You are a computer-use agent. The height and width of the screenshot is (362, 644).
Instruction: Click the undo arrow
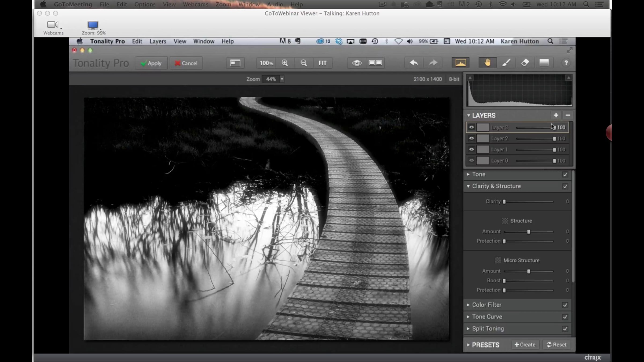(414, 63)
